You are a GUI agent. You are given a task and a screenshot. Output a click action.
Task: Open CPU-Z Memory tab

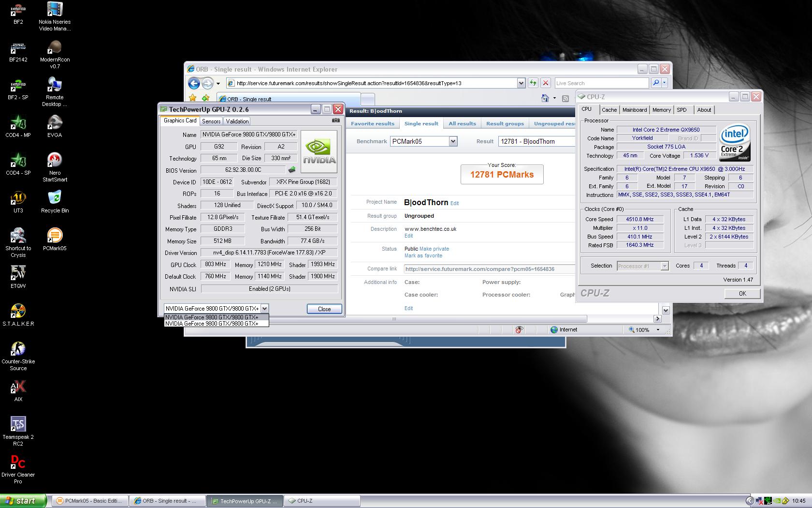coord(662,110)
